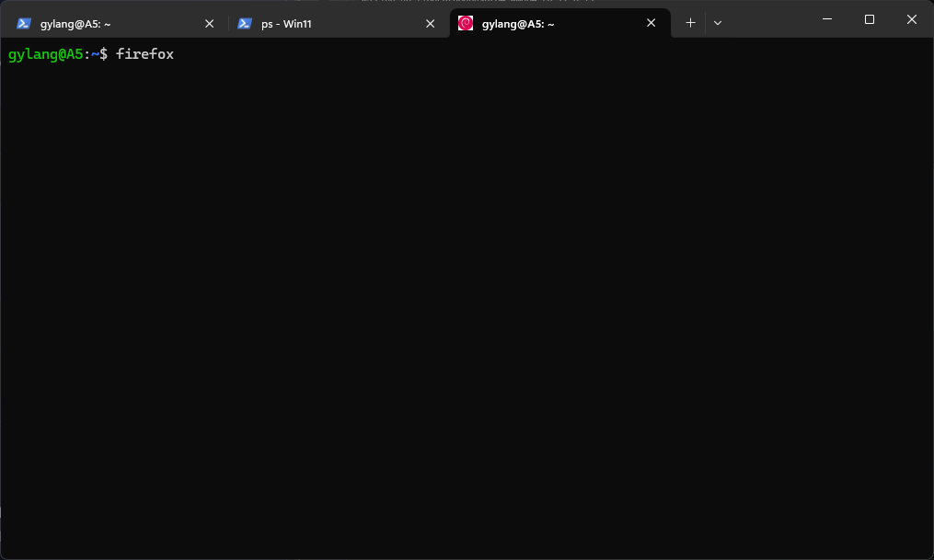Expand the new tab profile dropdown chevron

(x=718, y=23)
